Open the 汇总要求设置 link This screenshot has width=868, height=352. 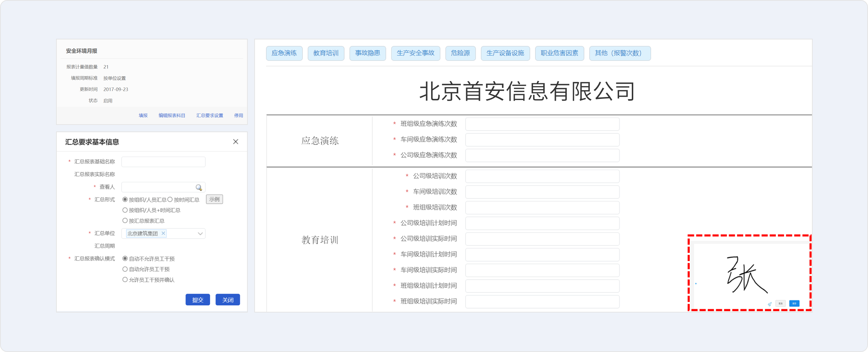210,116
